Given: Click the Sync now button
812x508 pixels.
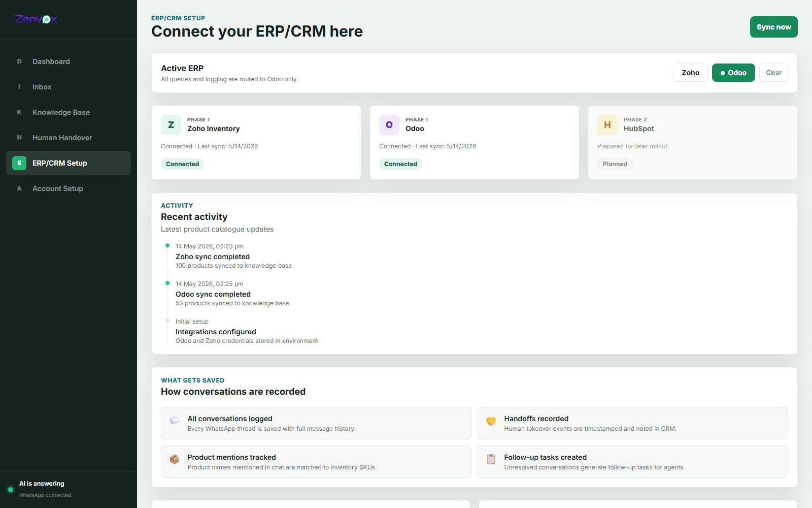Looking at the screenshot, I should pyautogui.click(x=773, y=27).
